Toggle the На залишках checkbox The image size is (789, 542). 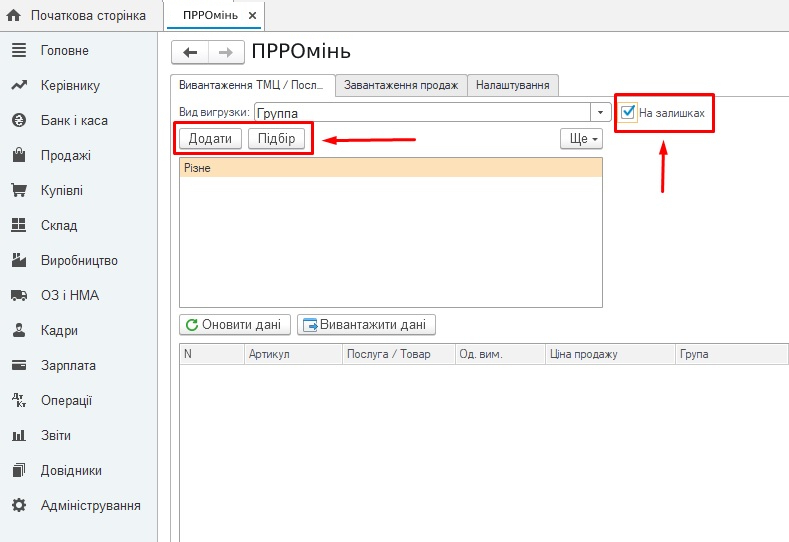[628, 112]
